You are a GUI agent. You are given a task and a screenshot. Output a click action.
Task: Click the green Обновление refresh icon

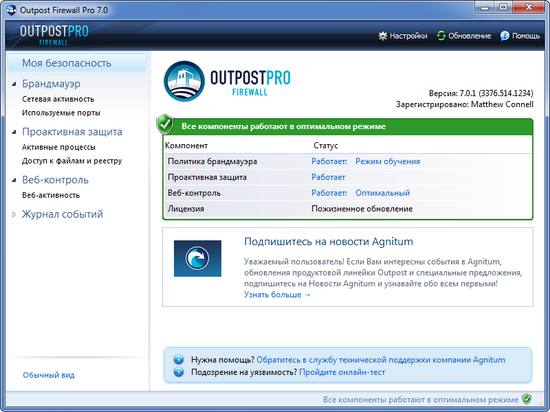click(x=441, y=36)
